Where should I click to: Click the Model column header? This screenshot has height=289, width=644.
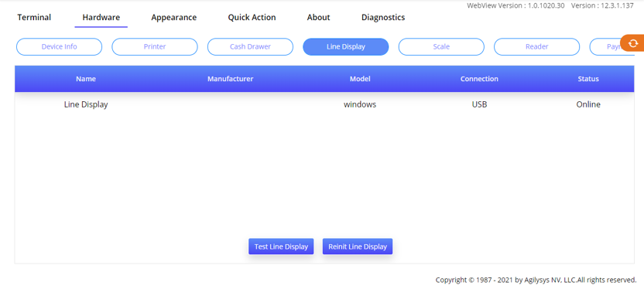(x=360, y=79)
